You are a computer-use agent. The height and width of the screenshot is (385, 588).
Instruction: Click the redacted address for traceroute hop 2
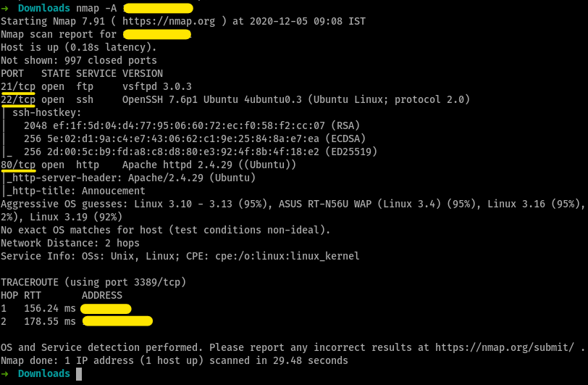click(117, 321)
